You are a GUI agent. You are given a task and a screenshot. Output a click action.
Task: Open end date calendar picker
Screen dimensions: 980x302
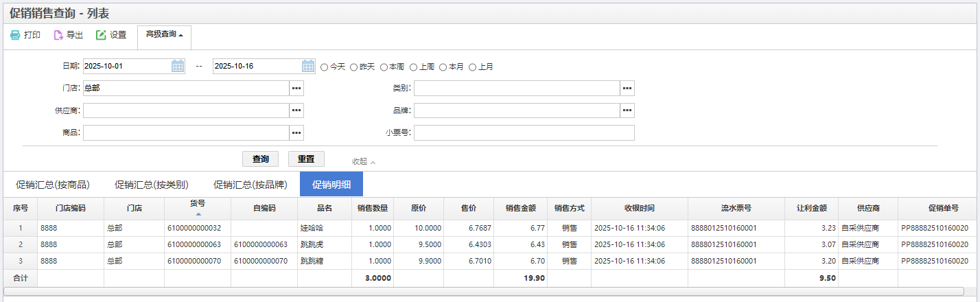click(x=308, y=67)
